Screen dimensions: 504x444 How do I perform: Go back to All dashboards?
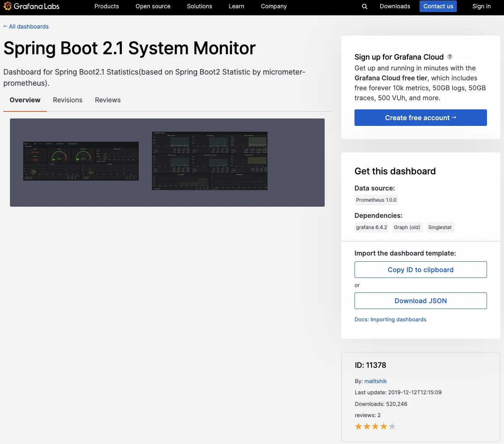[26, 27]
